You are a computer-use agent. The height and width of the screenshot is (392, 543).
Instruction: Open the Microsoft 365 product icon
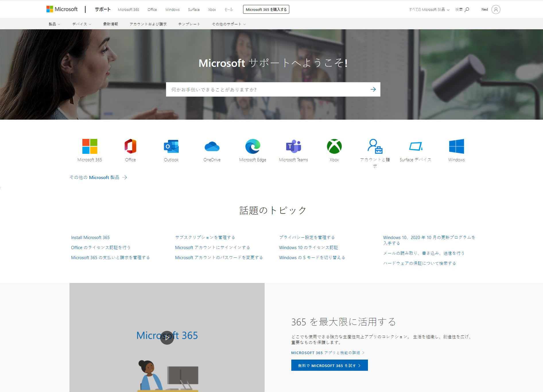pyautogui.click(x=90, y=146)
